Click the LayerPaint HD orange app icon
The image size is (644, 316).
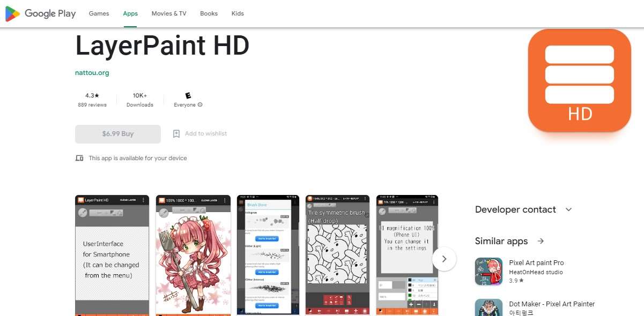click(580, 80)
